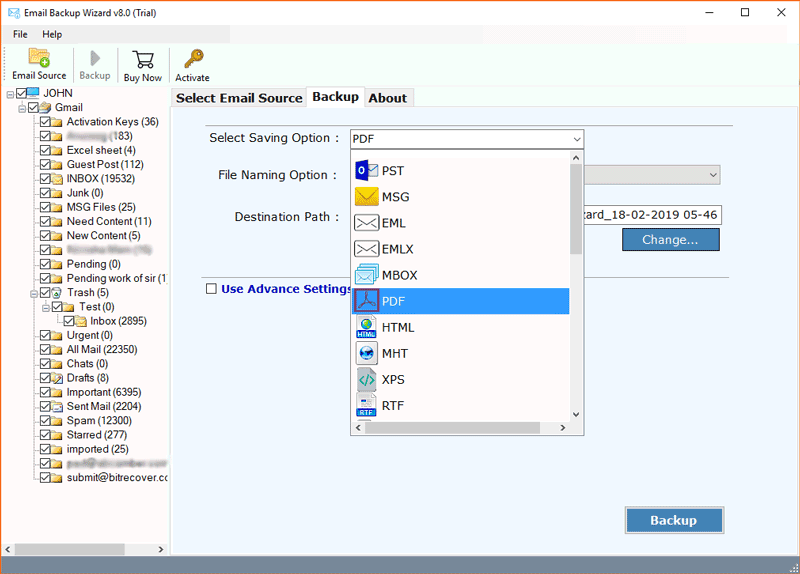Click the format list vertical scrollbar thumb
Viewport: 800px width, 574px height.
(x=576, y=209)
